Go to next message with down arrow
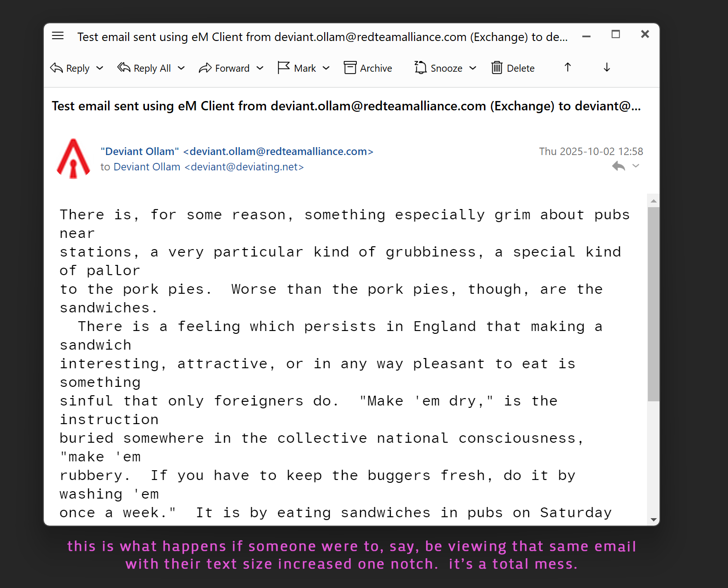 [x=606, y=68]
